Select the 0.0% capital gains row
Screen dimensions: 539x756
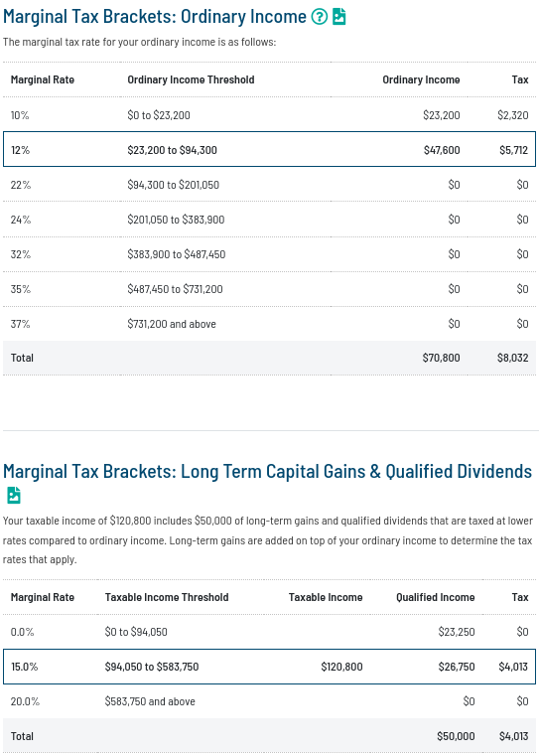(x=269, y=632)
